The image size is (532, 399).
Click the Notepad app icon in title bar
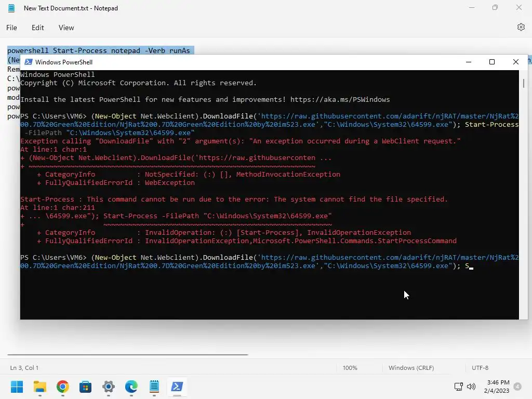(x=11, y=8)
